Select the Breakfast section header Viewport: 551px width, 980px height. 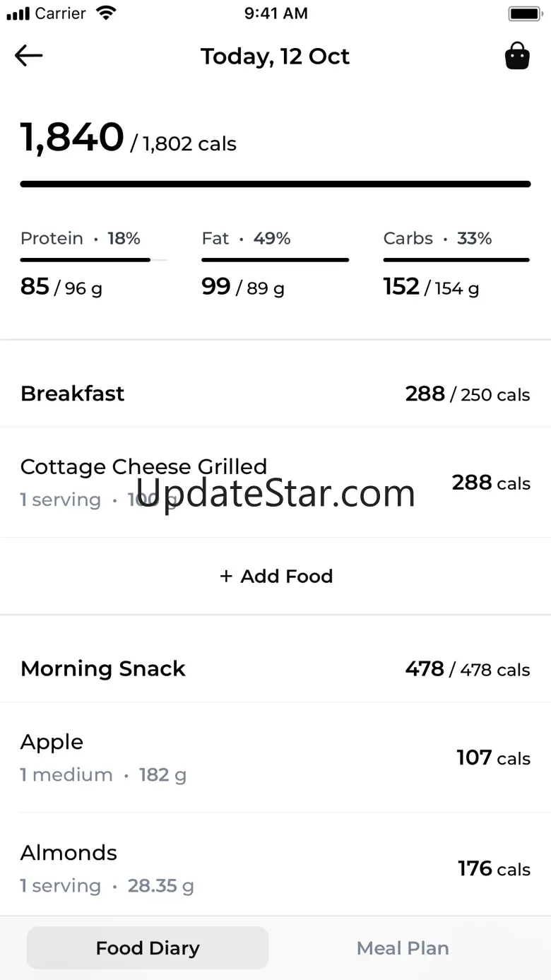[72, 394]
